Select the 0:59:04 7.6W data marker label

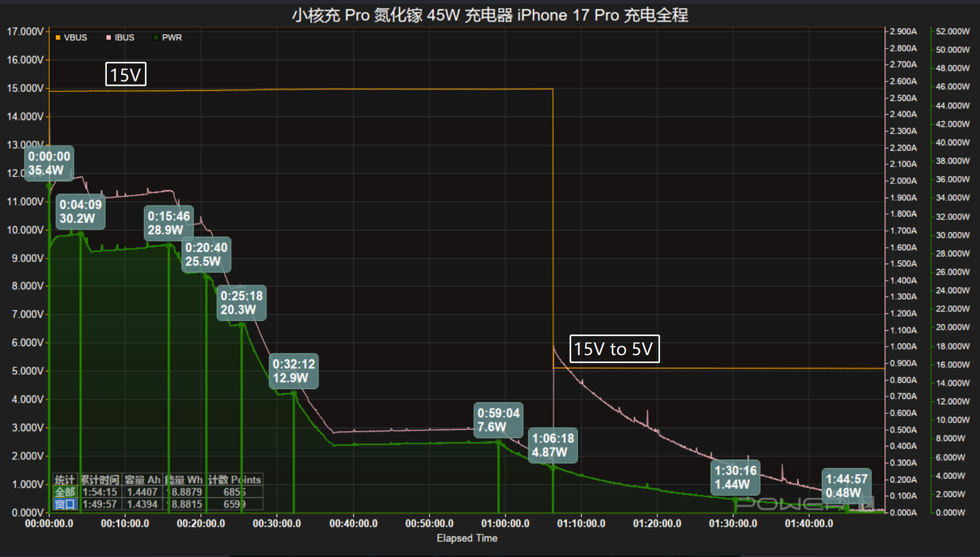coord(498,420)
